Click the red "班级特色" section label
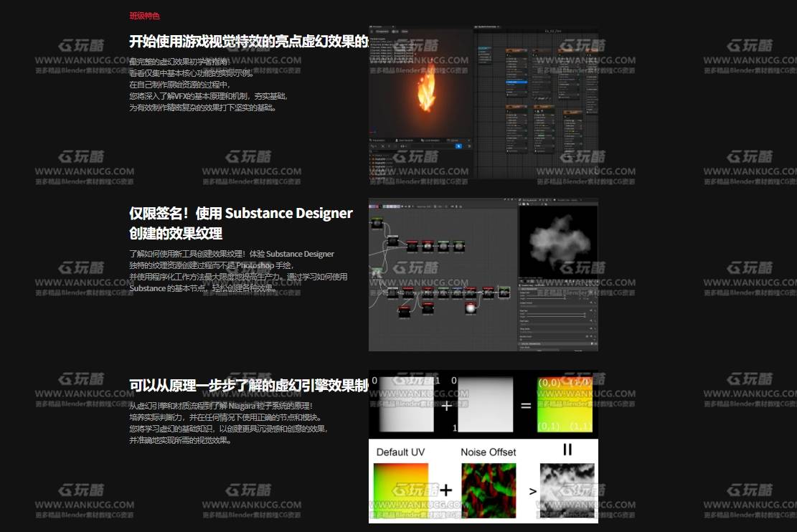Viewport: 797px width, 532px height. pos(144,16)
